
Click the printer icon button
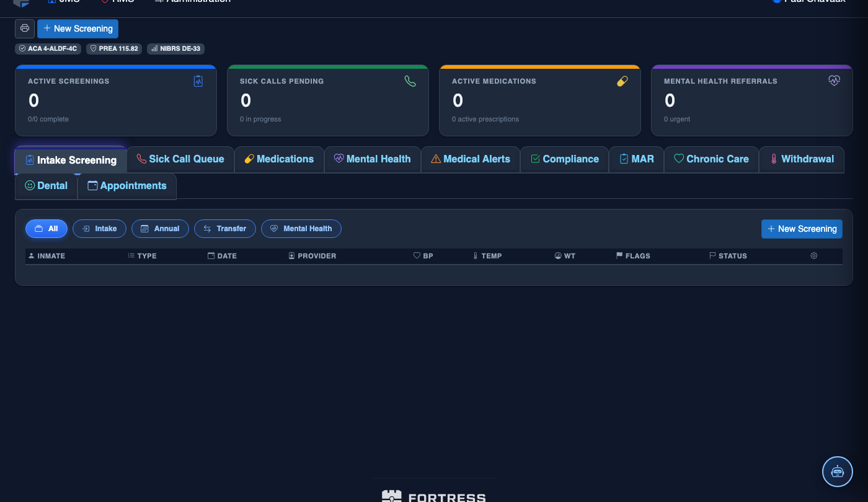coord(25,29)
